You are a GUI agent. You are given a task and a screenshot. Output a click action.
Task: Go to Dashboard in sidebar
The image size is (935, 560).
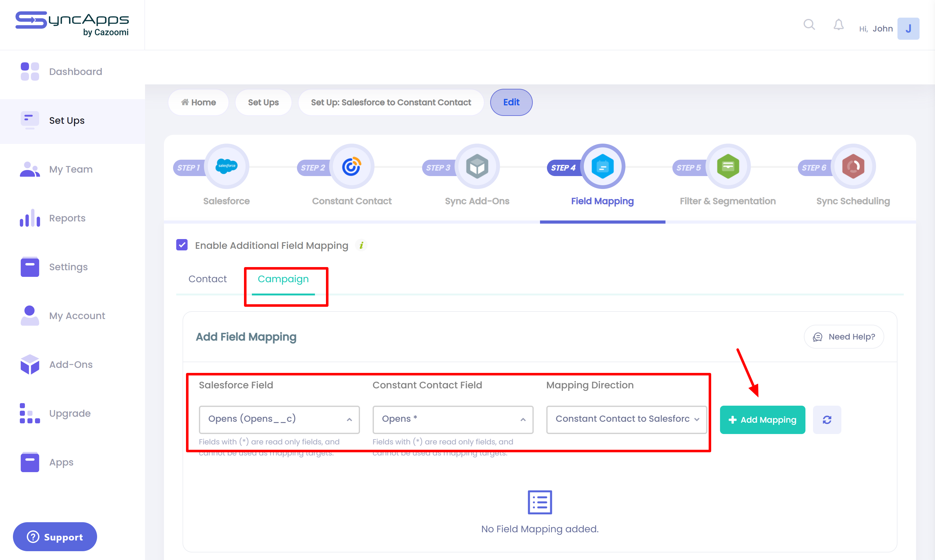click(x=76, y=72)
